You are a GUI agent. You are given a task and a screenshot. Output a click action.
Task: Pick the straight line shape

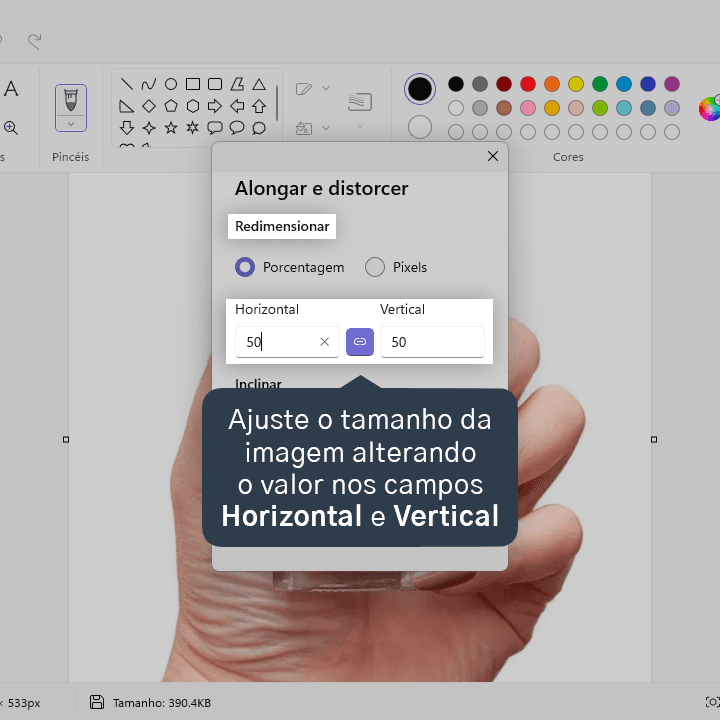click(x=126, y=84)
